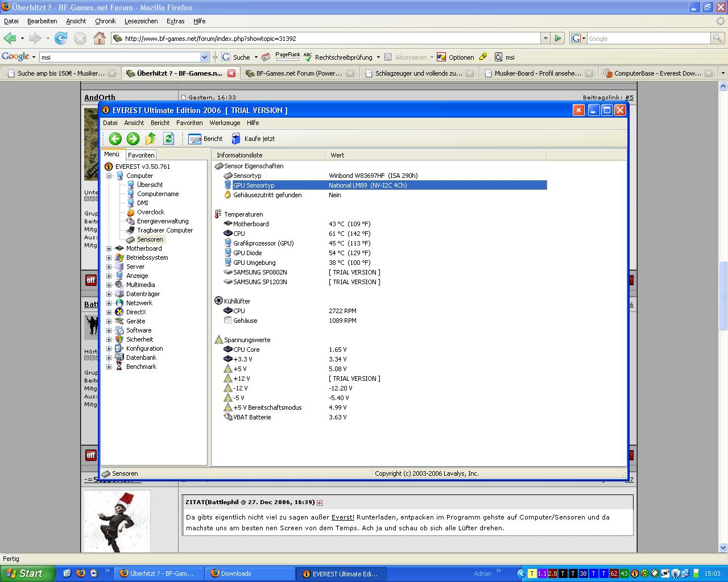728x582 pixels.
Task: Expand the Motherboard tree node
Action: [109, 248]
